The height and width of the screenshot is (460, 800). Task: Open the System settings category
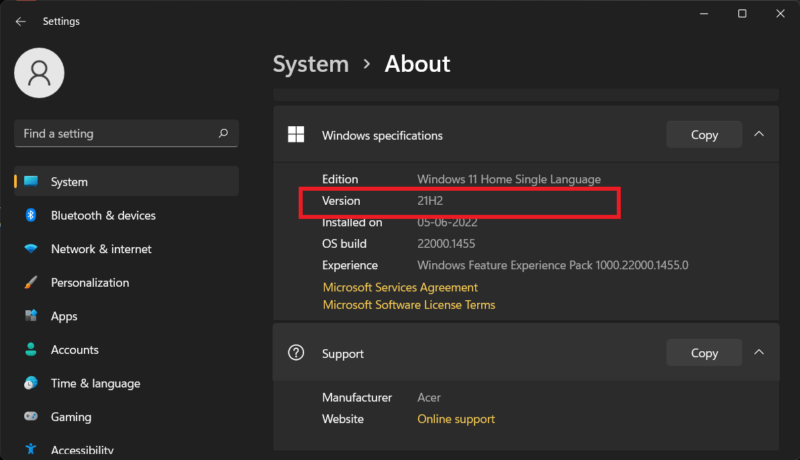127,182
